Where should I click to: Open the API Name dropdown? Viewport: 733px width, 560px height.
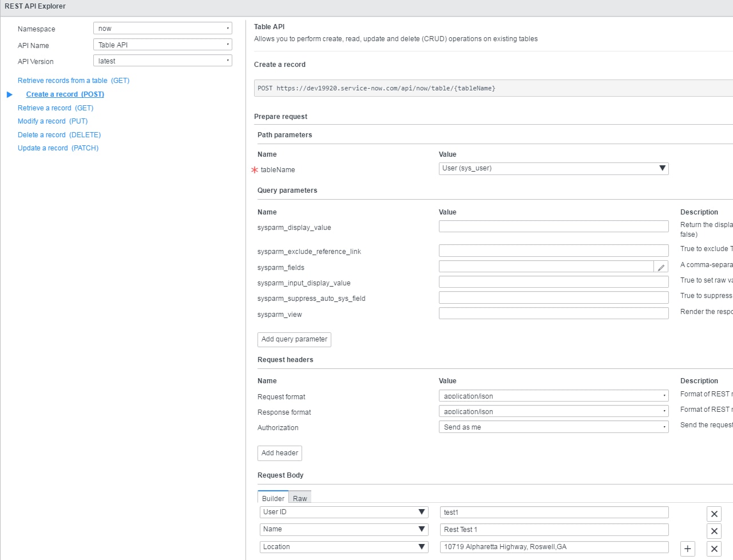(x=163, y=45)
